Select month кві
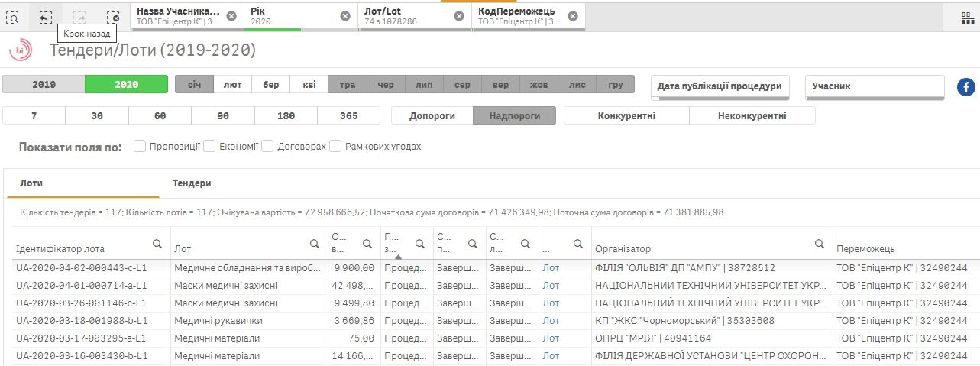The height and width of the screenshot is (366, 980). (x=309, y=85)
